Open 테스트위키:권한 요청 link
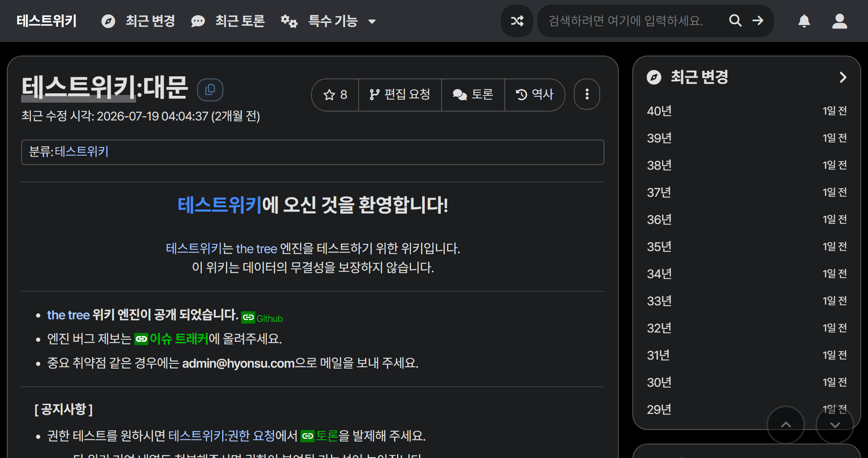868x458 pixels. coord(222,436)
